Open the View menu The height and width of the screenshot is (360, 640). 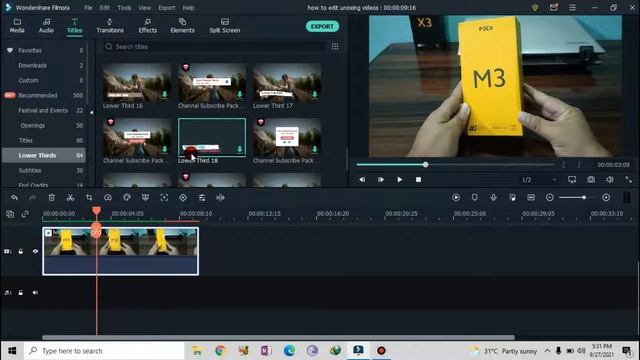[x=144, y=8]
